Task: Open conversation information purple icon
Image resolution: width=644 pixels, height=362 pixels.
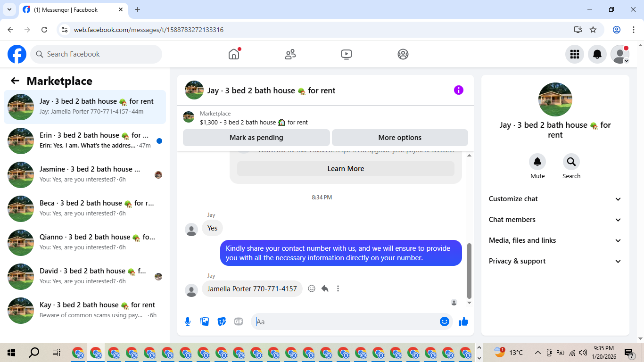Action: click(459, 90)
